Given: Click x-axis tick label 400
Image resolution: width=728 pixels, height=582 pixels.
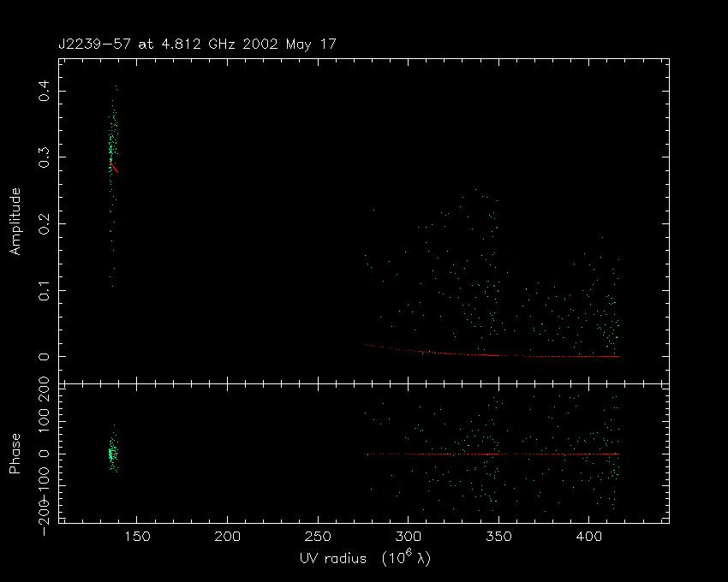Looking at the screenshot, I should click(x=588, y=537).
